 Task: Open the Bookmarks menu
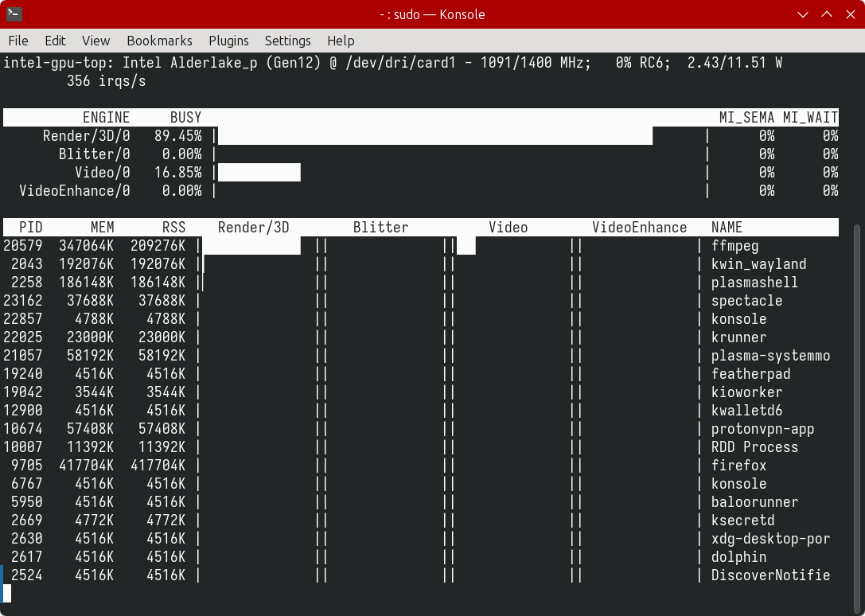[x=159, y=41]
